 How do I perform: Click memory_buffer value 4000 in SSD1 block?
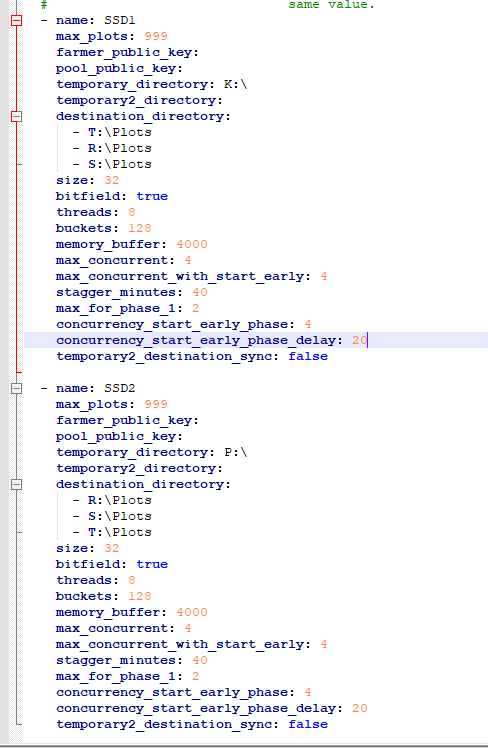click(x=192, y=244)
